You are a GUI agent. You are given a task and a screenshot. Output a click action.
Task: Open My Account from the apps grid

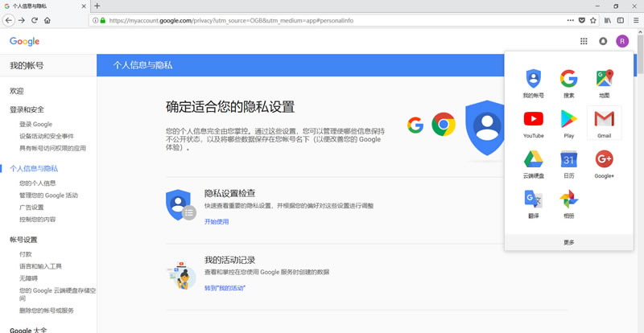click(533, 84)
